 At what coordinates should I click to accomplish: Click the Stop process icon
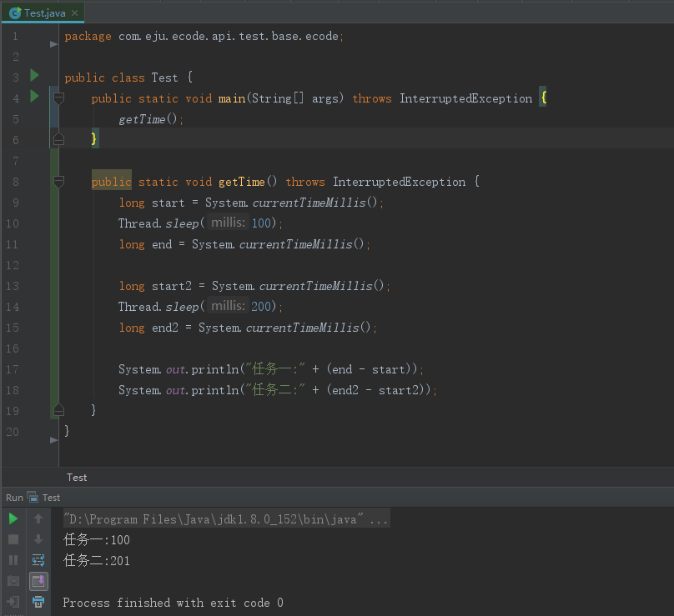click(13, 538)
